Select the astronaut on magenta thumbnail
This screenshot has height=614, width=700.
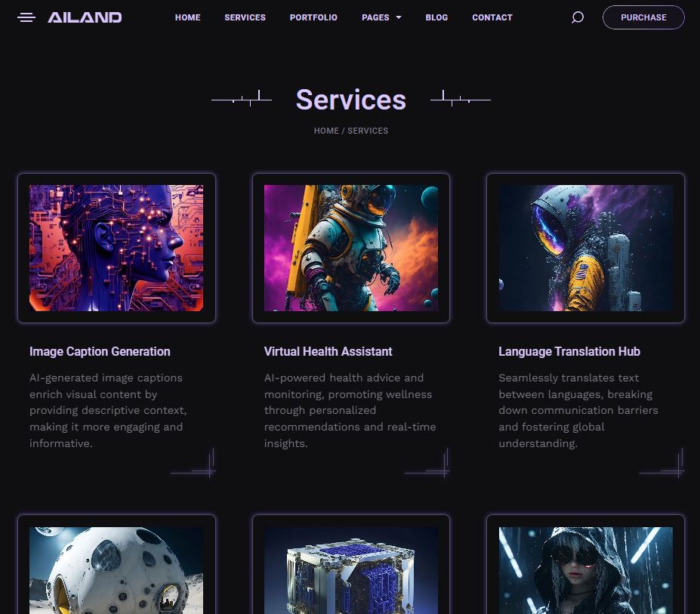pyautogui.click(x=351, y=248)
